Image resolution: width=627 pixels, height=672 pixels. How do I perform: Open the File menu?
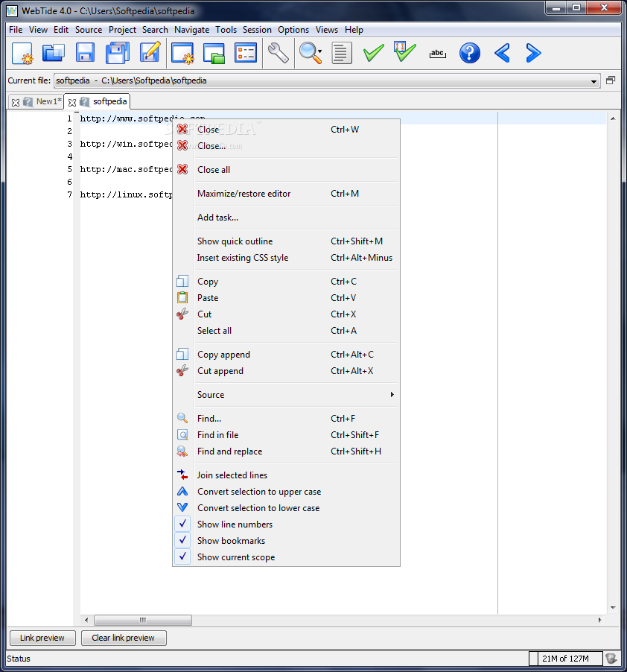[16, 30]
